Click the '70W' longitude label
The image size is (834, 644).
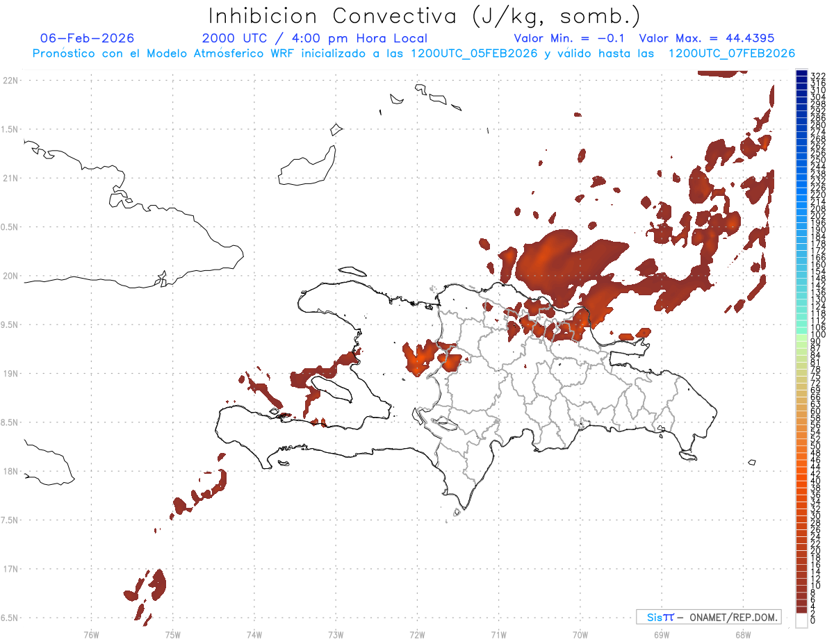[580, 634]
